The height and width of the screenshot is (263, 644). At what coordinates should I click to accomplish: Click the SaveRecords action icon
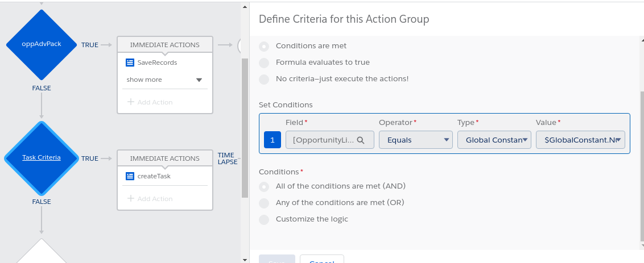[130, 62]
